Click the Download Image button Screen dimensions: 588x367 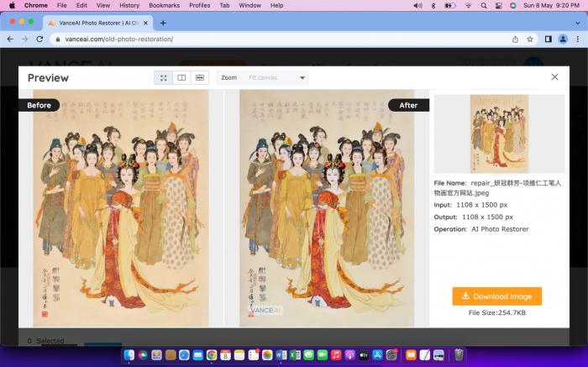pos(497,296)
